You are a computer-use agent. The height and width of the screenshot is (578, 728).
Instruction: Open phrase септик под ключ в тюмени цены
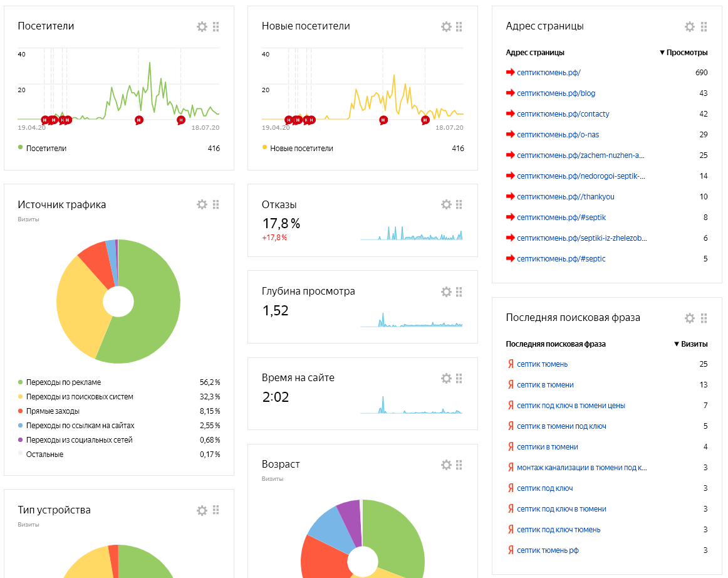571,406
